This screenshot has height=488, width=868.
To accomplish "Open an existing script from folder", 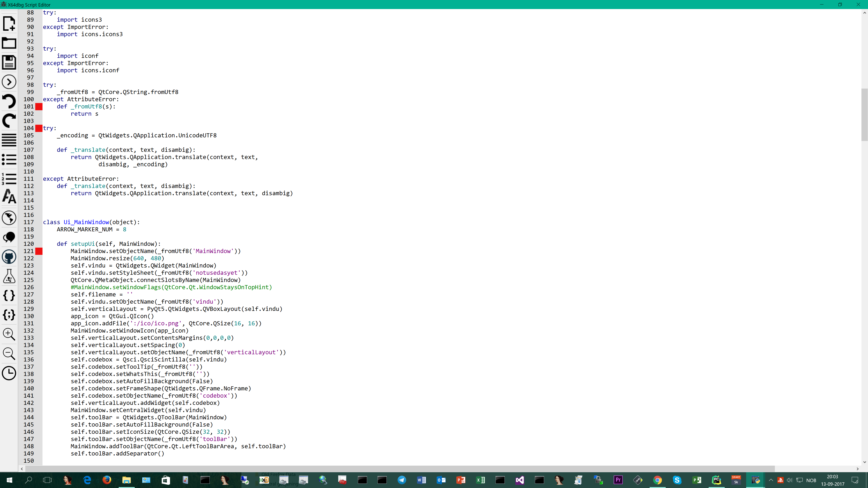I will (9, 43).
